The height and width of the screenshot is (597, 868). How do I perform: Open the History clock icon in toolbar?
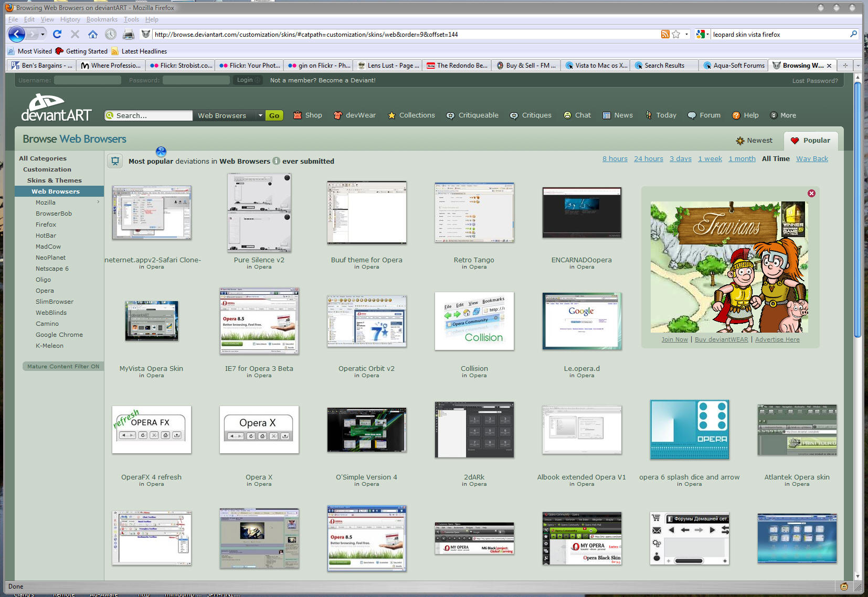tap(110, 34)
